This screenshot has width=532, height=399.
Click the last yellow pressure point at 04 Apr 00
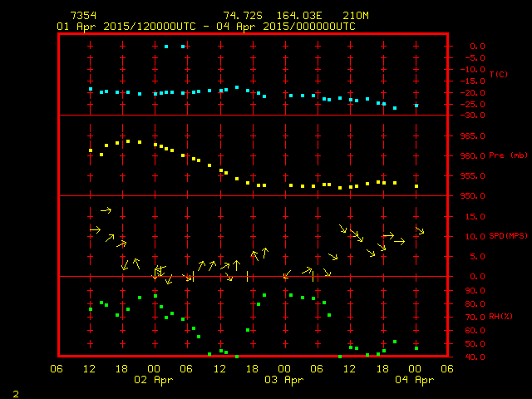(416, 186)
